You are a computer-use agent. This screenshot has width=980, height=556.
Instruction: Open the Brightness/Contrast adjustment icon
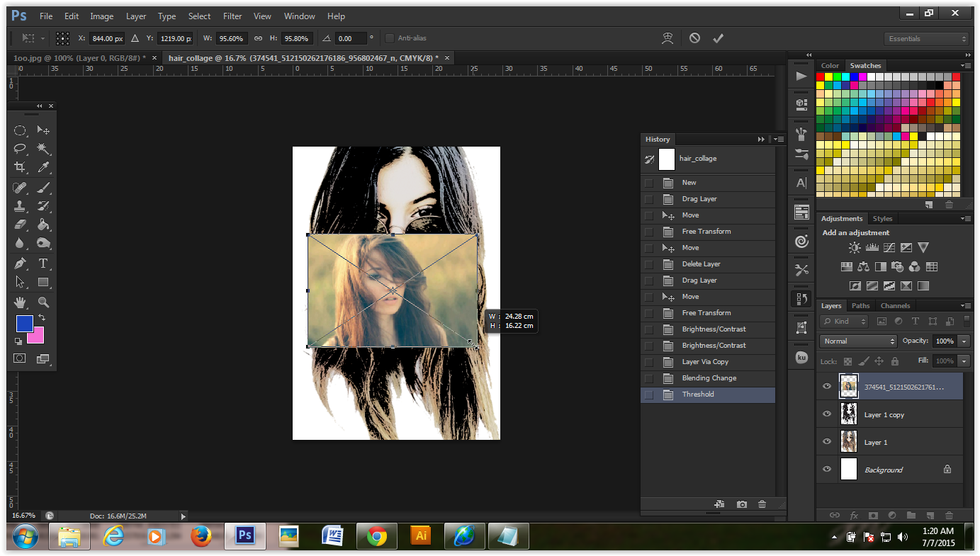(x=855, y=247)
